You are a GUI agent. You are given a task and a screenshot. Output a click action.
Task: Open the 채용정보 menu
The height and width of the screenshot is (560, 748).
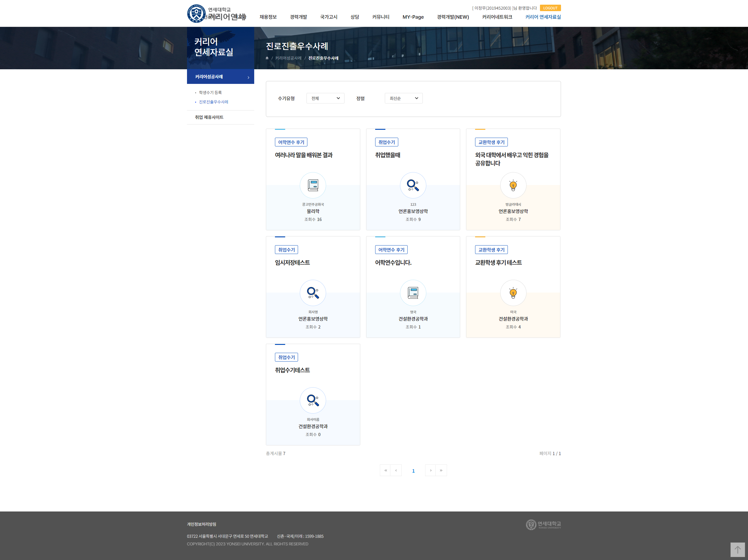[268, 17]
